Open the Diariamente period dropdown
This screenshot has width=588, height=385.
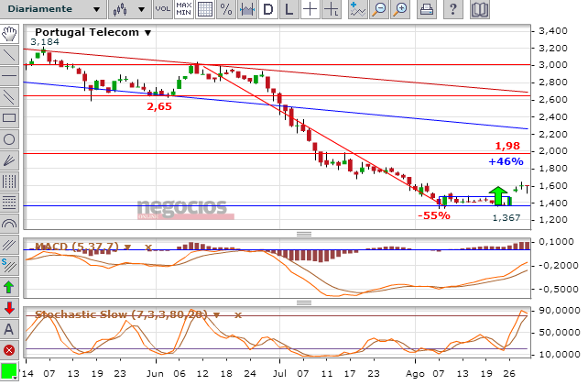(x=53, y=9)
